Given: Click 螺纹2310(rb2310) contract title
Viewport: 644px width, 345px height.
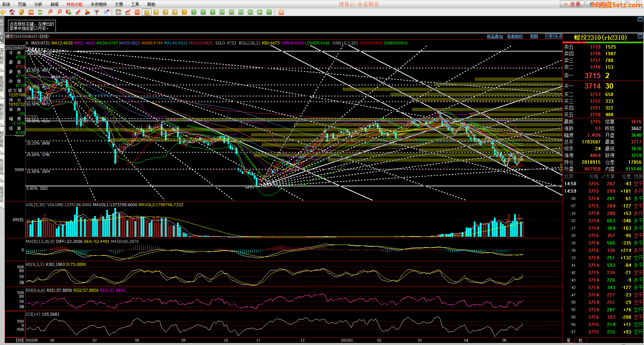Looking at the screenshot, I should tap(600, 37).
